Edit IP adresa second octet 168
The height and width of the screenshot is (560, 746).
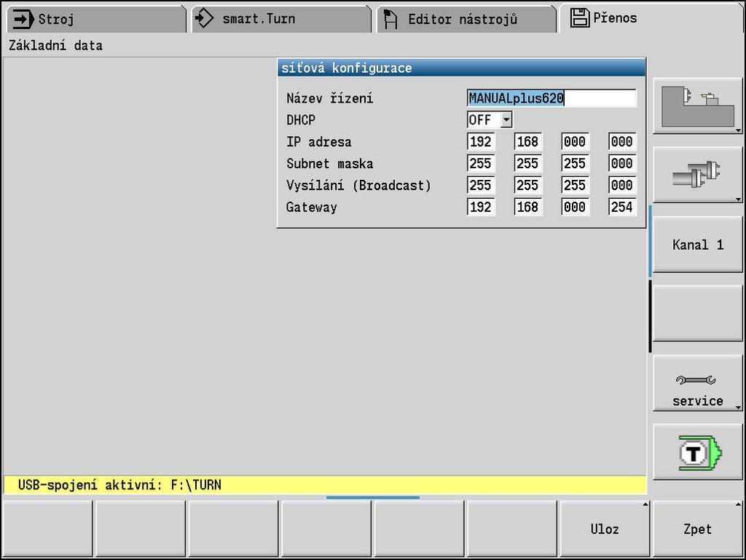528,142
